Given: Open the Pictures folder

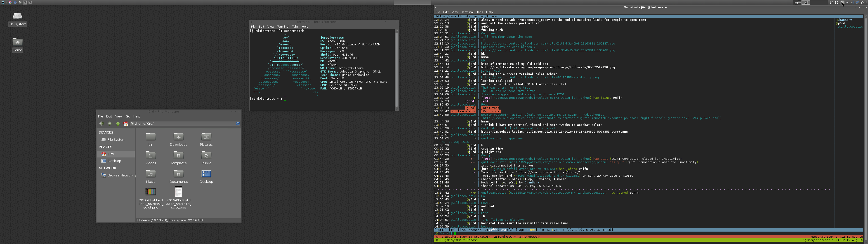Looking at the screenshot, I should 206,139.
